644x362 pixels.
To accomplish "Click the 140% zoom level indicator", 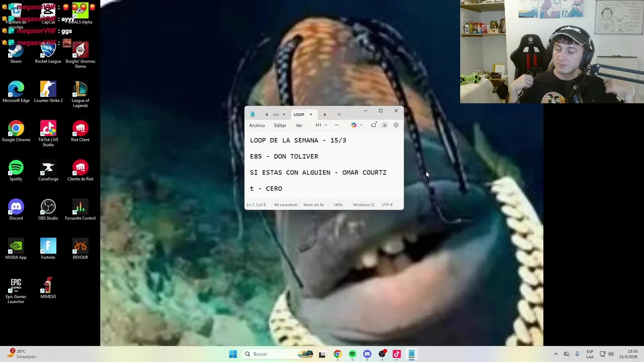I will pos(338,205).
